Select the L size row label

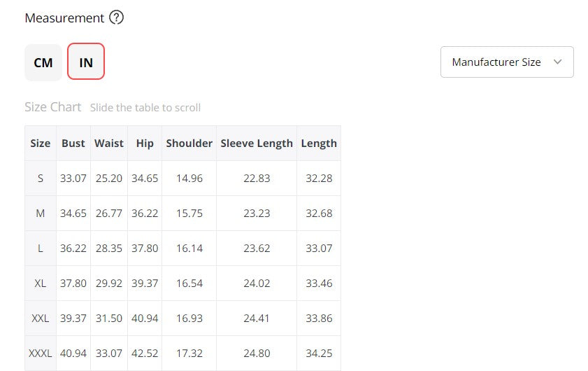41,248
